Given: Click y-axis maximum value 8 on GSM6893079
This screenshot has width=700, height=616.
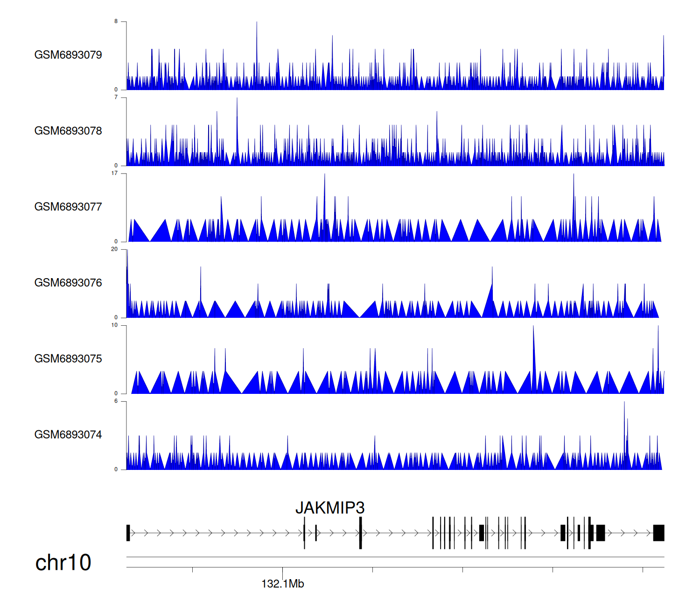Looking at the screenshot, I should coord(116,21).
